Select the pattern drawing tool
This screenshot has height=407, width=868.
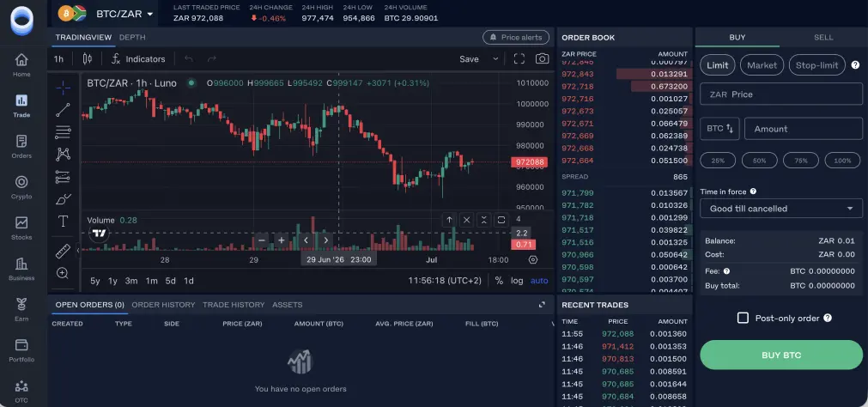point(64,155)
